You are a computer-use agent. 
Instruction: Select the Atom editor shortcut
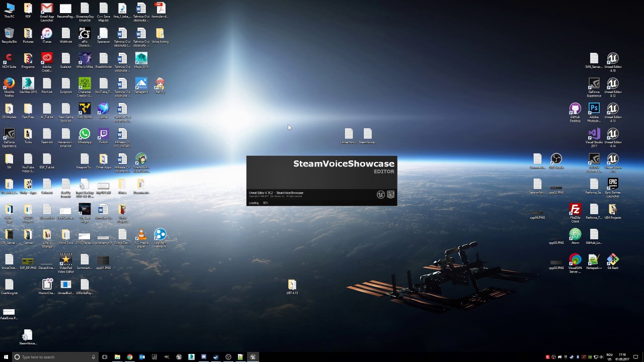click(575, 237)
